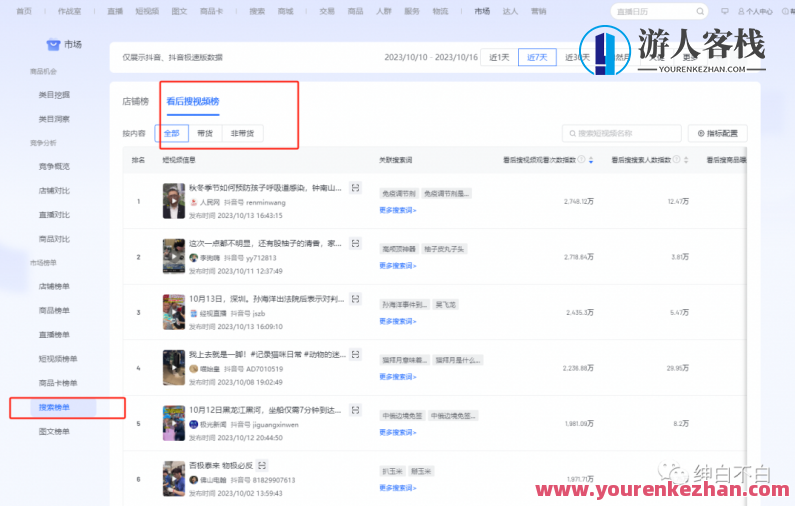795x506 pixels.
Task: Open 作战室 in the top navigation
Action: [69, 11]
